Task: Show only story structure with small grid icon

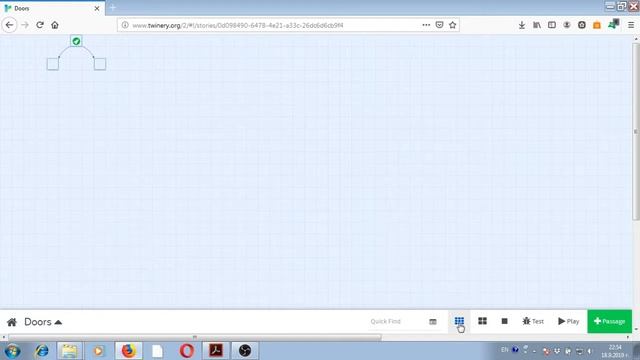Action: 459,322
